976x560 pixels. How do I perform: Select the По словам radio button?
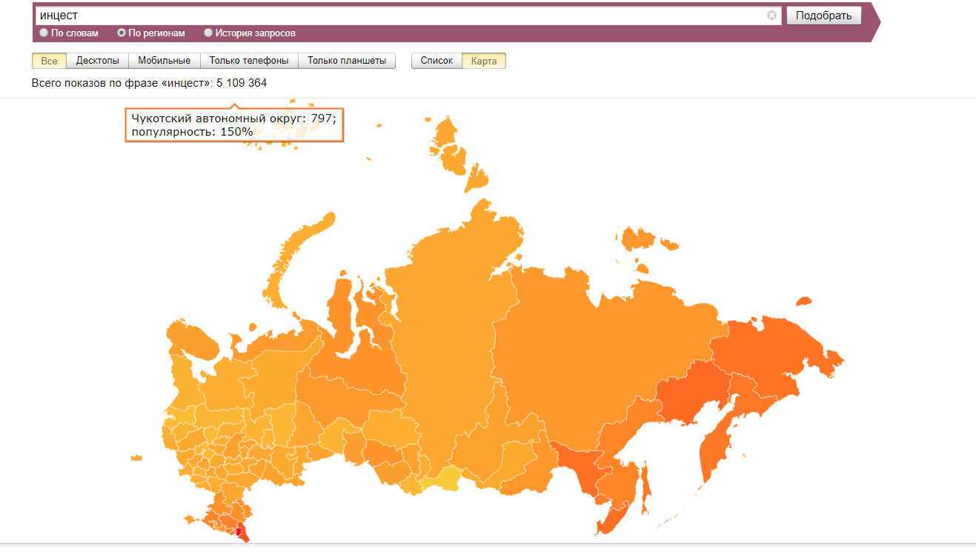tap(44, 33)
